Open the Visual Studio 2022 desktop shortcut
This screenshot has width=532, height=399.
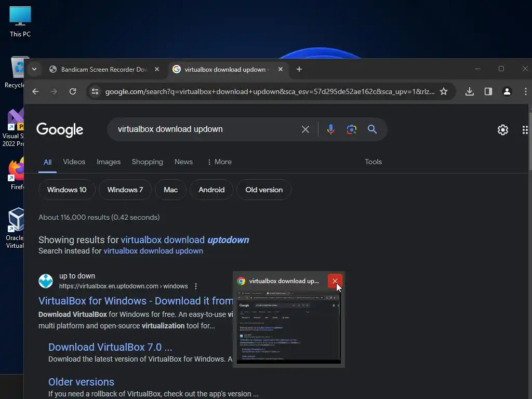point(14,128)
